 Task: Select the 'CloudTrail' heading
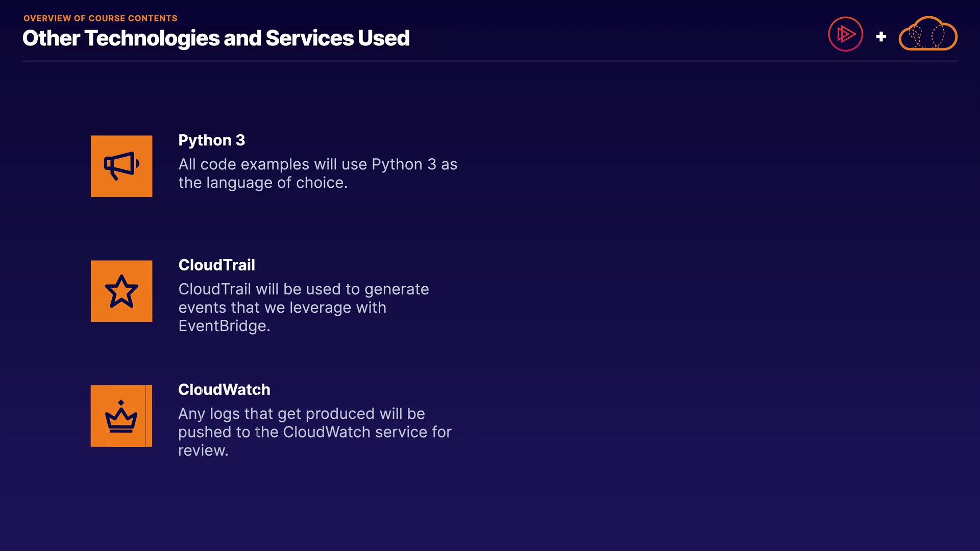(216, 265)
